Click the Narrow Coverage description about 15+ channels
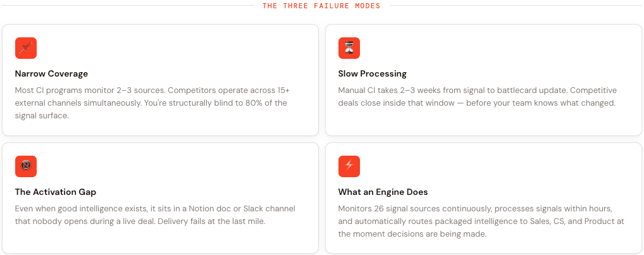 [153, 103]
